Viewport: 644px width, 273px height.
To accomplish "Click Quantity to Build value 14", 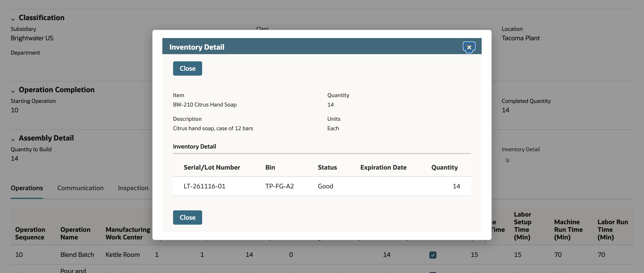I will [x=14, y=158].
